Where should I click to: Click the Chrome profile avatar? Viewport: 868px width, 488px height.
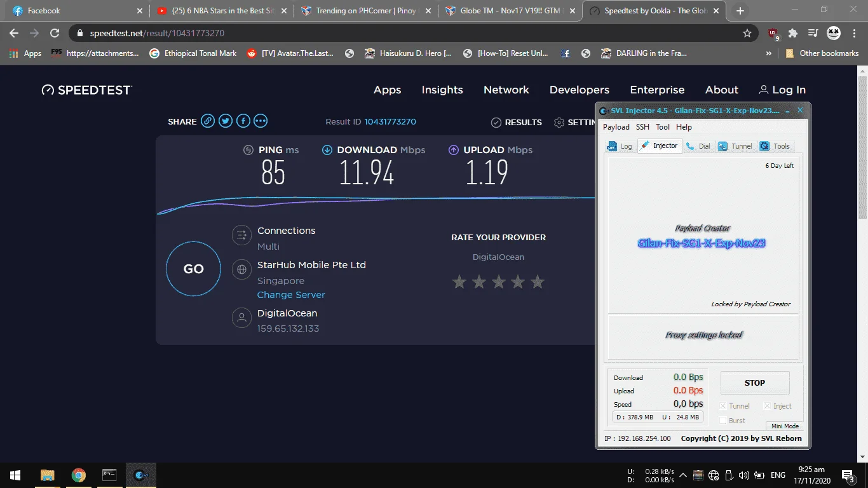click(834, 33)
